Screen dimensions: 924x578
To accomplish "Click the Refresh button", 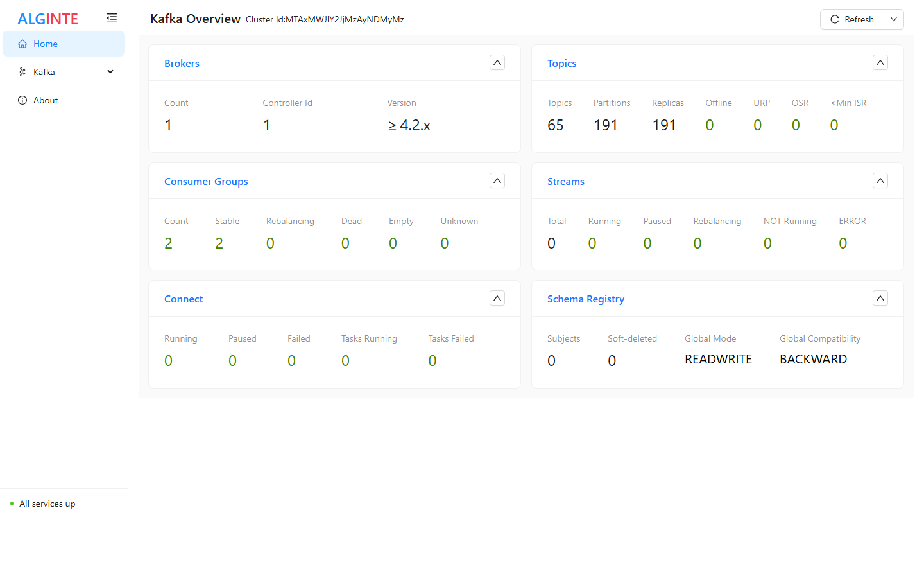I will (852, 19).
